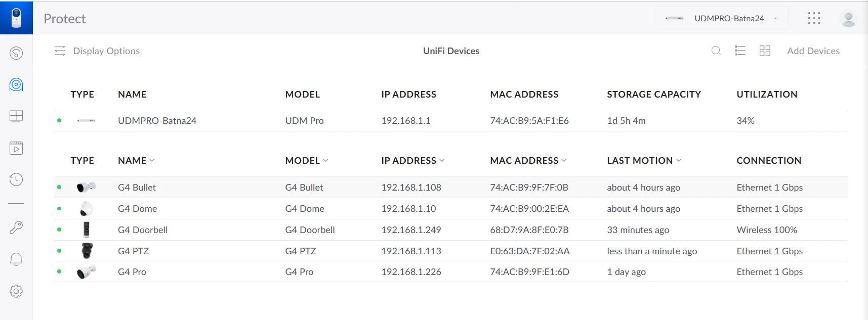The height and width of the screenshot is (320, 868).
Task: Switch to grid view layout
Action: click(x=765, y=51)
